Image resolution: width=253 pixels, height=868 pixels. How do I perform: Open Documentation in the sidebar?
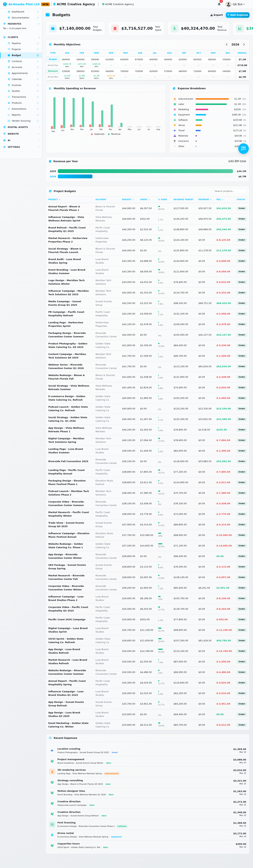click(21, 18)
